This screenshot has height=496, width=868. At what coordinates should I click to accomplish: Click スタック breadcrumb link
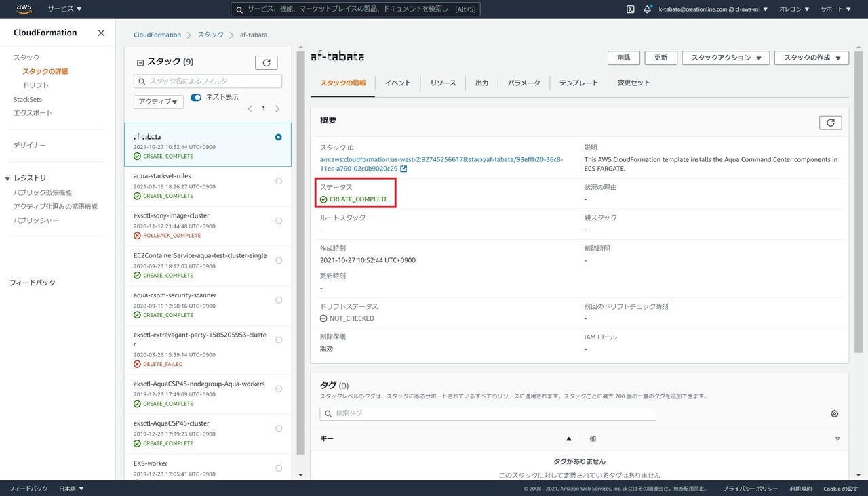coord(211,35)
